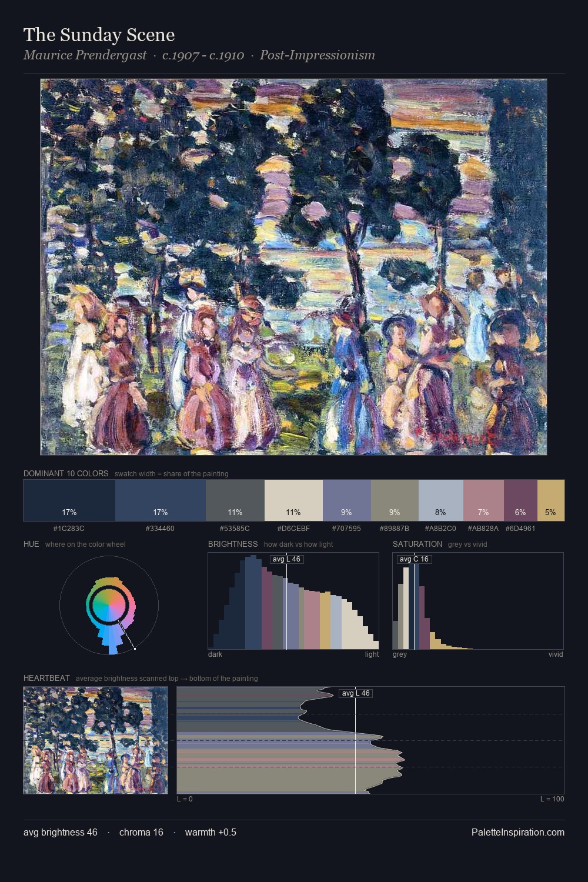The width and height of the screenshot is (588, 882).
Task: Click the avg C 16 saturation label
Action: tap(415, 559)
